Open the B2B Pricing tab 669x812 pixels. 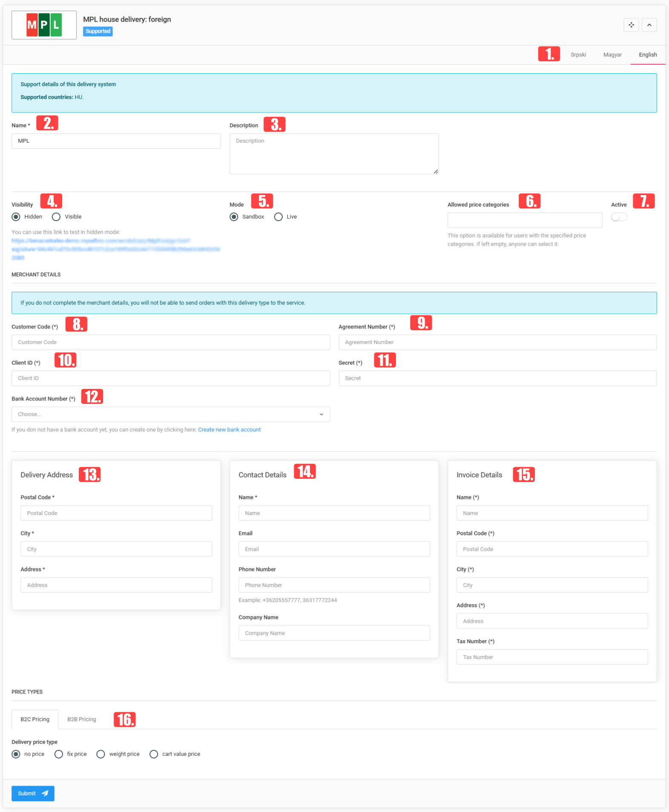pyautogui.click(x=82, y=720)
